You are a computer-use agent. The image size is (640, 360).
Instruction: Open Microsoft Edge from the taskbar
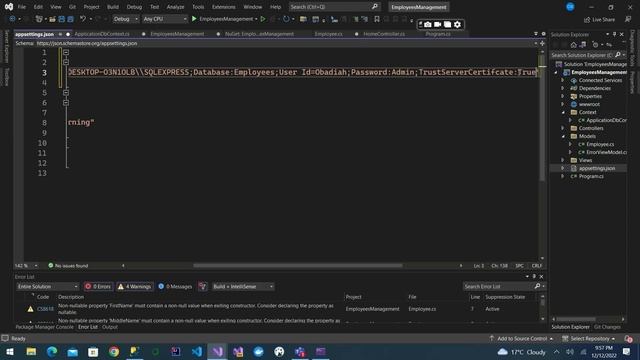coord(52,351)
